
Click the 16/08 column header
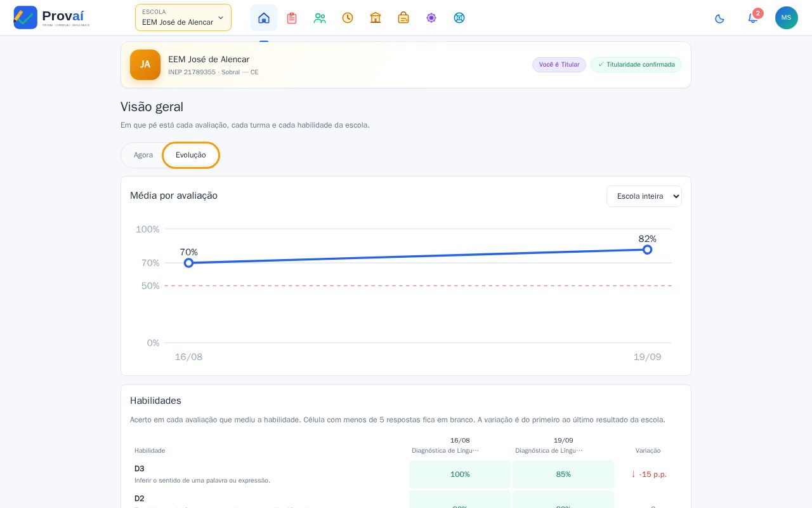[x=460, y=441]
